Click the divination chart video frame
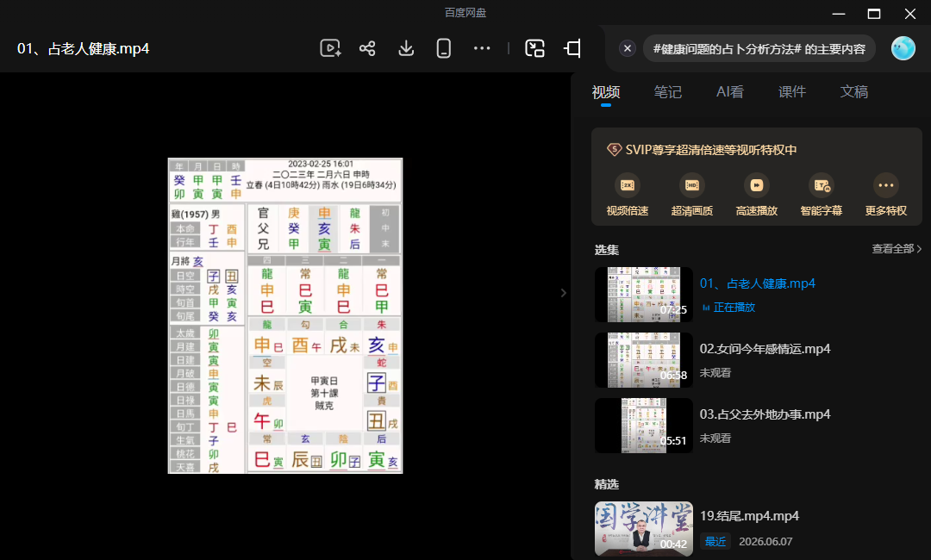This screenshot has width=931, height=560. pos(285,315)
